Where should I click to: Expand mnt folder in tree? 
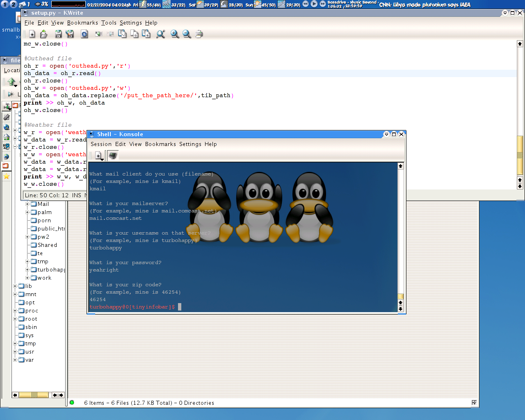[x=15, y=294]
